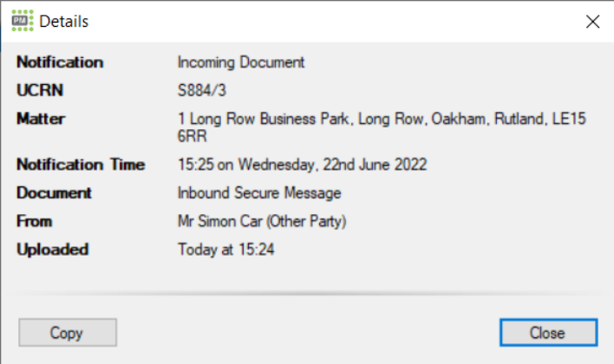Image resolution: width=614 pixels, height=364 pixels.
Task: Select the Inbound Secure Message text
Action: (x=259, y=193)
